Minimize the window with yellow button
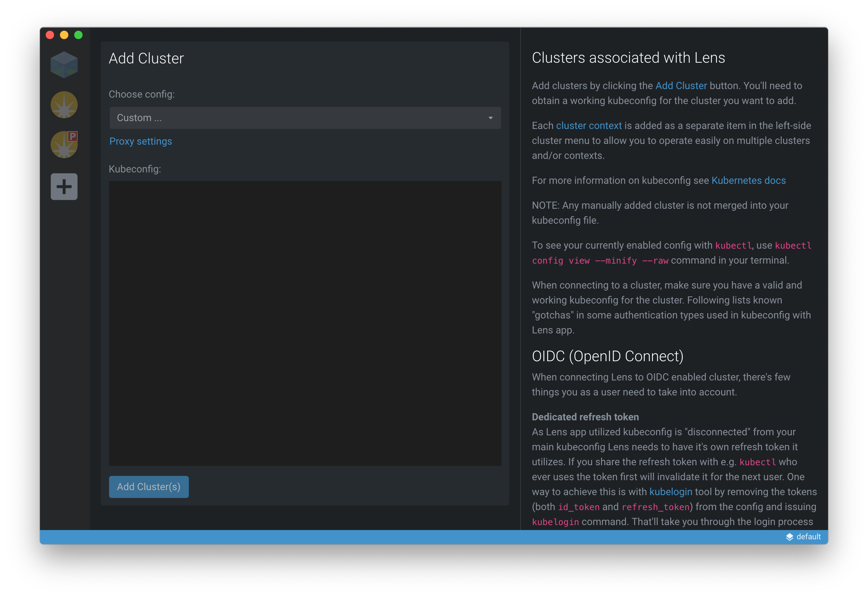Screen dimensions: 868x597 pos(64,35)
